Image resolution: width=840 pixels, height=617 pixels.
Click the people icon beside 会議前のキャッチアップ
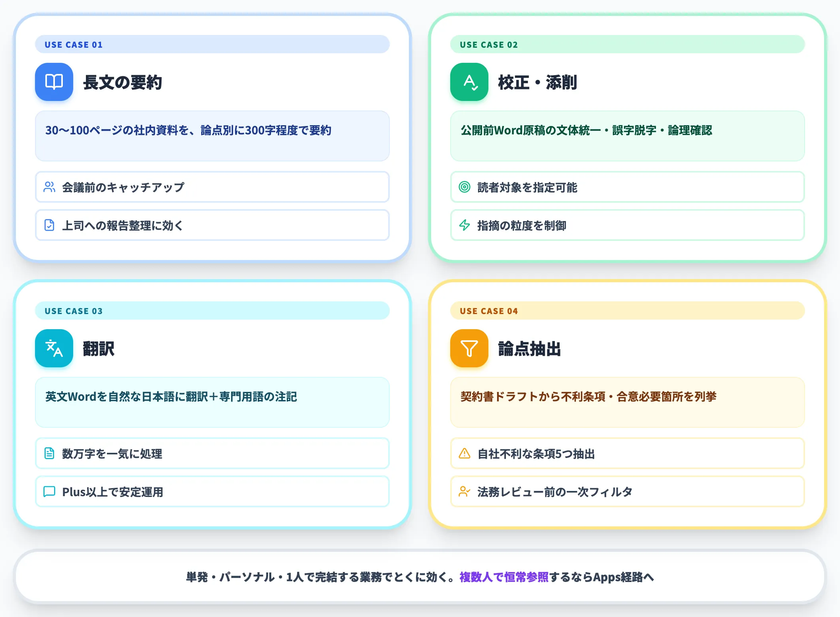point(49,187)
